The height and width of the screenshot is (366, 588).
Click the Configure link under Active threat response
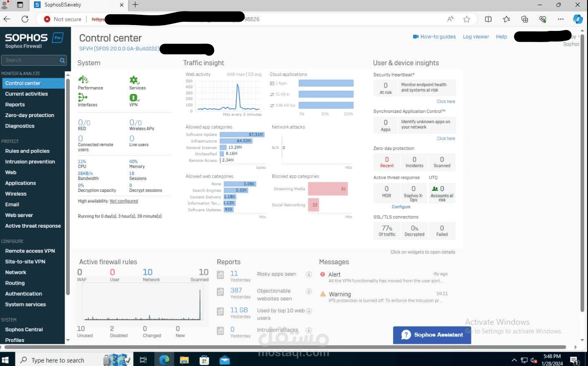(401, 207)
